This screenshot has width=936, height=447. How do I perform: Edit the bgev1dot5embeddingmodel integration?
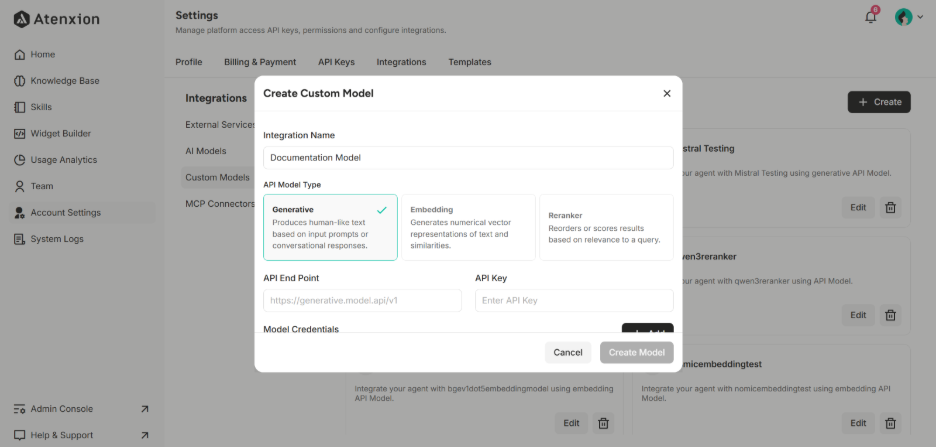(x=571, y=423)
